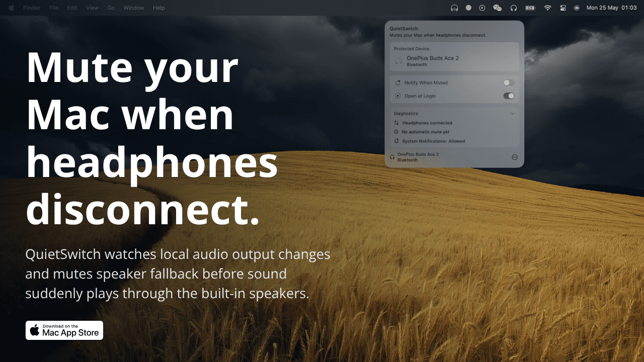Click the Open at Login label
Image resolution: width=644 pixels, height=362 pixels.
pos(420,96)
